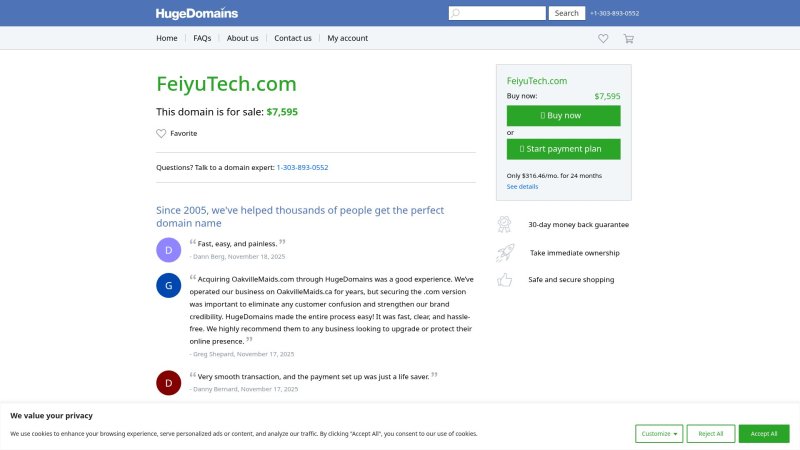800x450 pixels.
Task: Click the 30-day money back guarantee badge icon
Action: coord(505,224)
